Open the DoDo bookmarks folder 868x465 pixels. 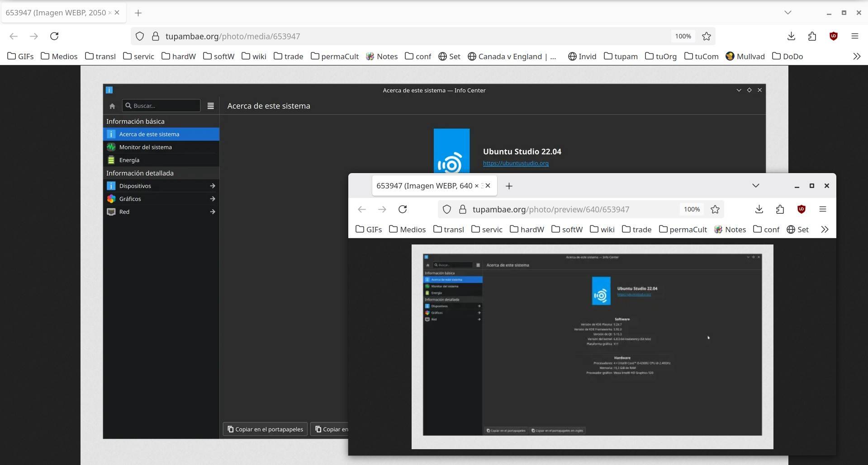(x=787, y=56)
